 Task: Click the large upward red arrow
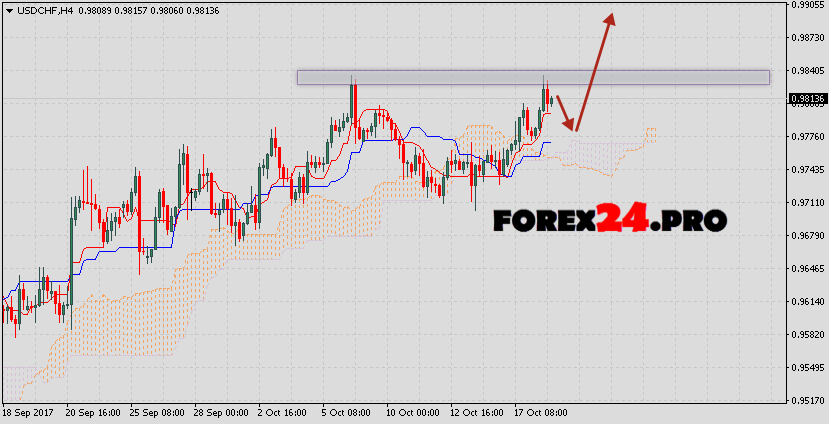pos(596,70)
